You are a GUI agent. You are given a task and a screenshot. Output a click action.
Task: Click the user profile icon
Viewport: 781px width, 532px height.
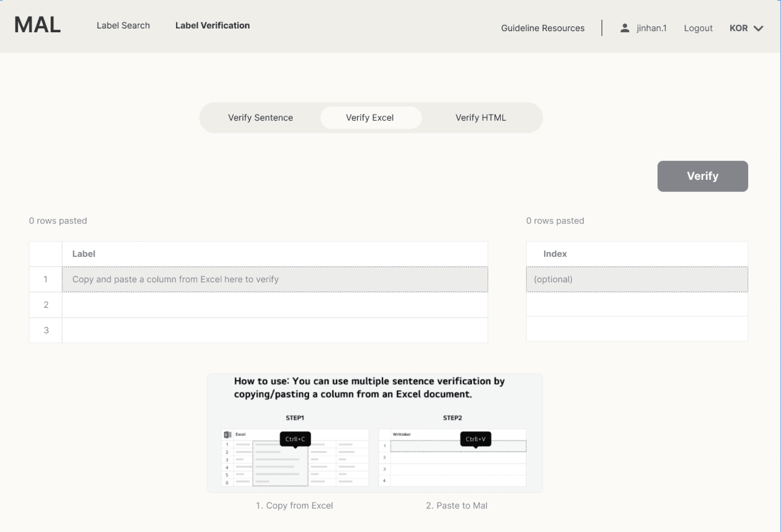click(x=625, y=28)
